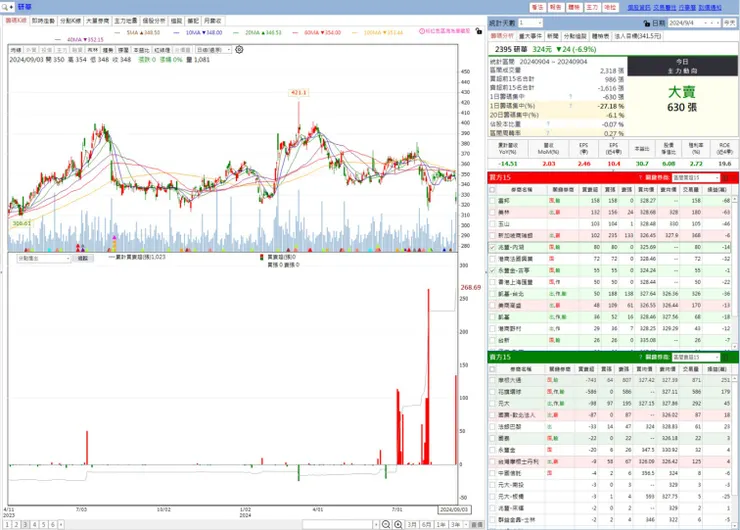Click the 5MA legend color marker
This screenshot has height=530, width=740.
pos(118,33)
